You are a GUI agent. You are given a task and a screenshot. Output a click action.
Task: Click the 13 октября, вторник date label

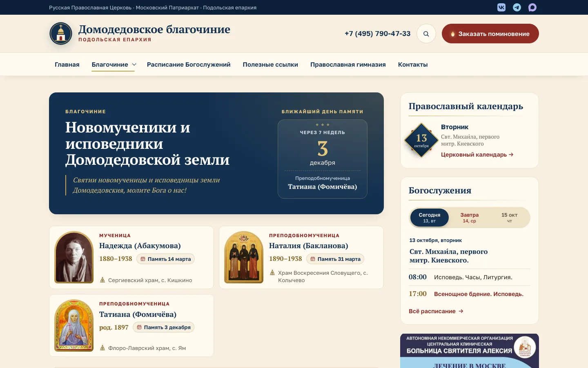click(x=436, y=240)
